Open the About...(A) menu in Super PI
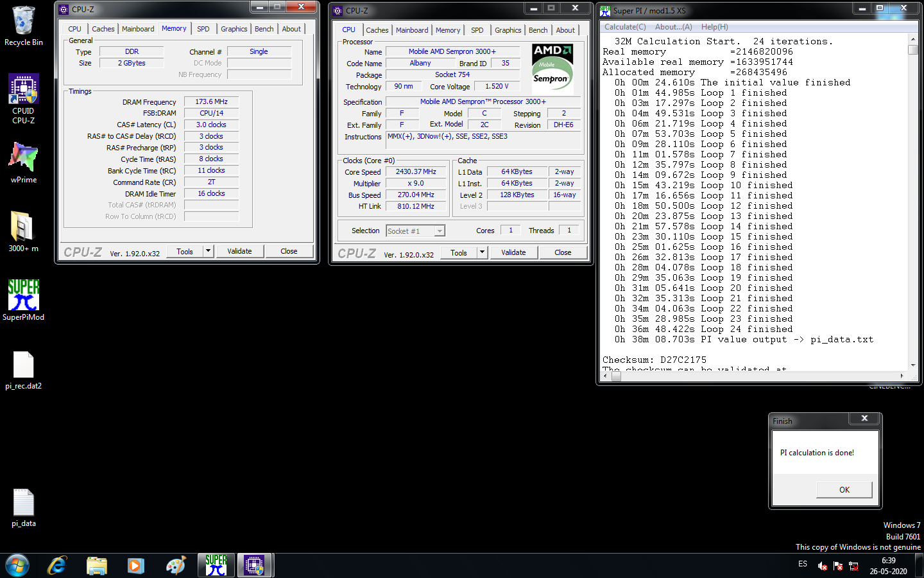 (x=673, y=27)
